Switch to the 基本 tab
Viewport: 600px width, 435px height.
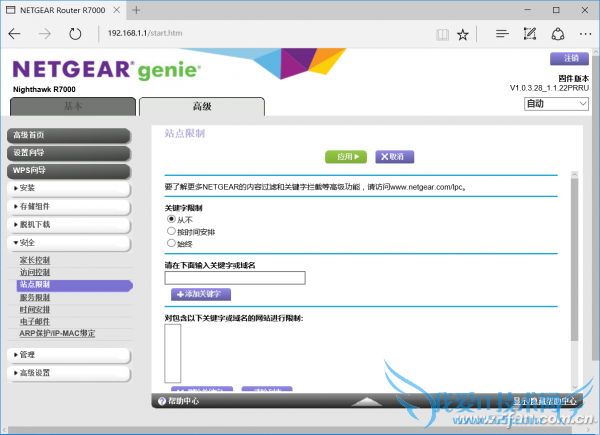73,106
